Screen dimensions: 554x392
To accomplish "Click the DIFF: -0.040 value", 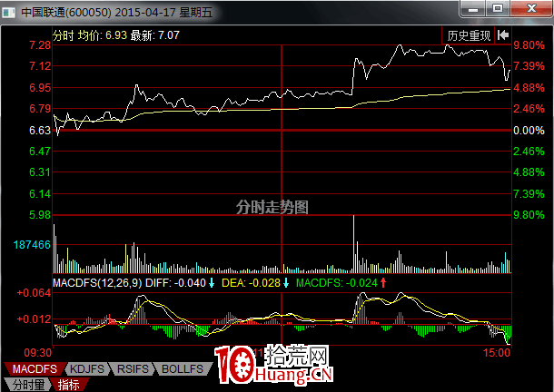I will 175,283.
